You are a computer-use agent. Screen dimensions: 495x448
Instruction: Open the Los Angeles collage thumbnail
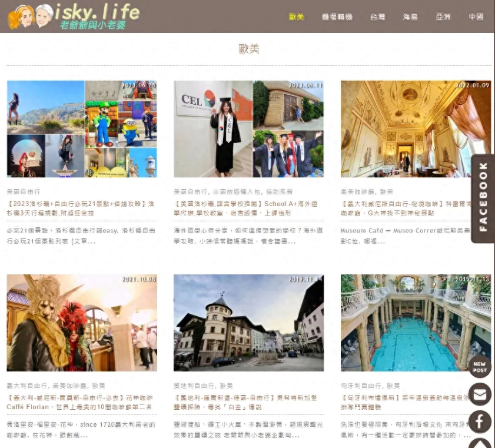[x=82, y=129]
